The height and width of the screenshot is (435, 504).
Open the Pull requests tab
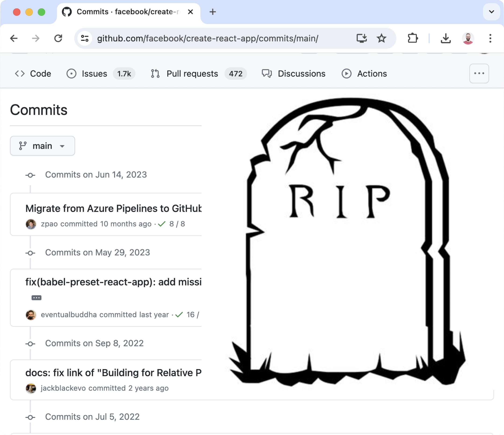click(198, 74)
